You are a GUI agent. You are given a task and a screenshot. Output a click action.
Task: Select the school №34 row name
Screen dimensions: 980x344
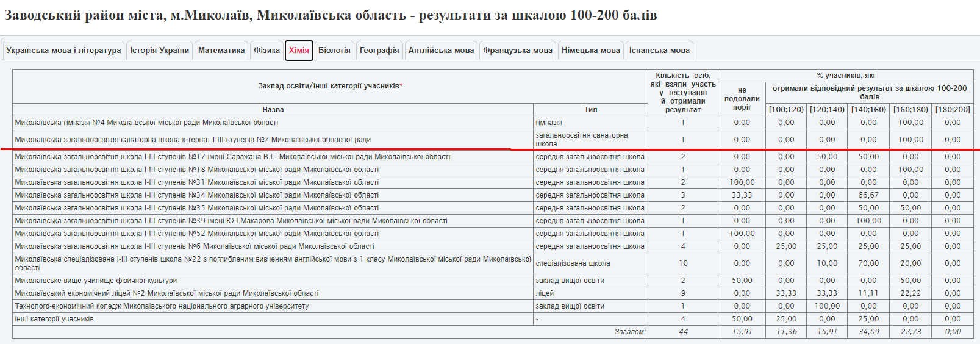click(x=196, y=195)
